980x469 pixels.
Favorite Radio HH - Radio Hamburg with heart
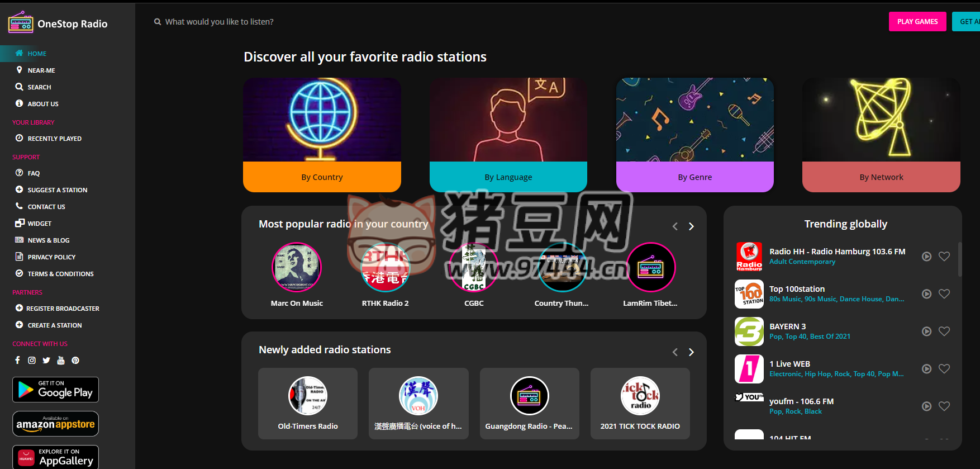pos(944,257)
